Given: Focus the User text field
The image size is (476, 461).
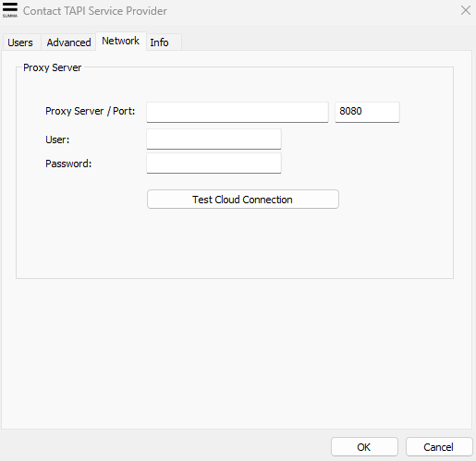Looking at the screenshot, I should 214,140.
